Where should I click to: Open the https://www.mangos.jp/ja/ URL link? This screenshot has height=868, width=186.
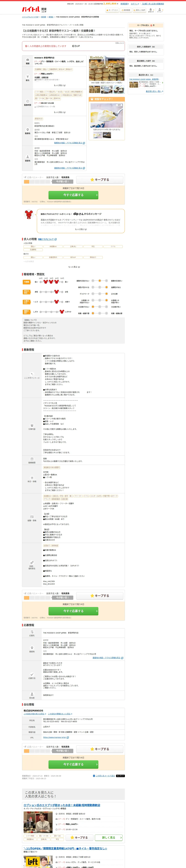click(x=56, y=737)
